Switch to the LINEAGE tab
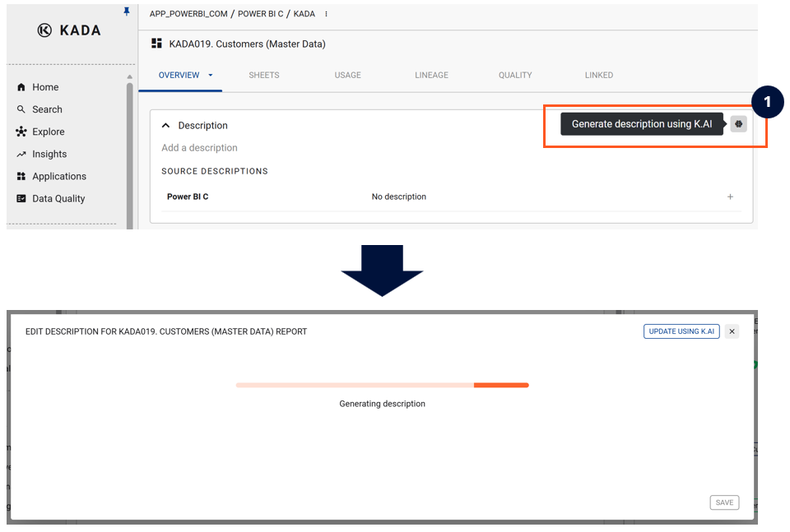Image resolution: width=790 pixels, height=532 pixels. click(431, 75)
